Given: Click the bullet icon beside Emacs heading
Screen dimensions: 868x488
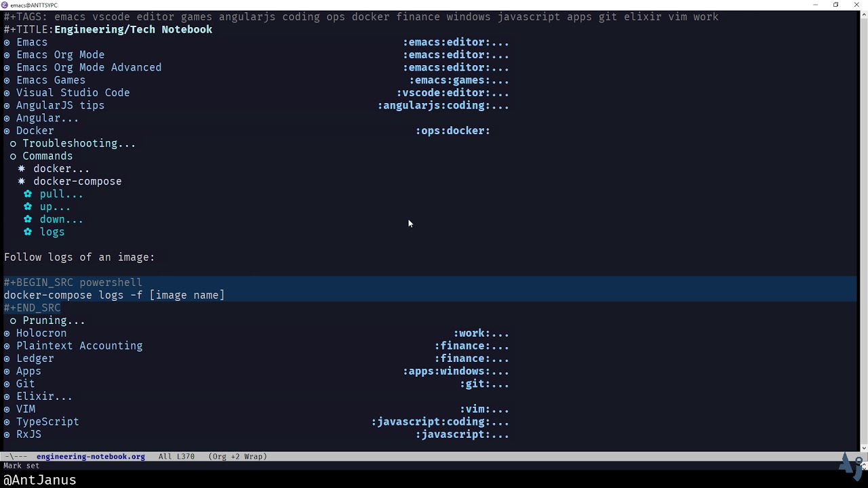Looking at the screenshot, I should pos(7,42).
